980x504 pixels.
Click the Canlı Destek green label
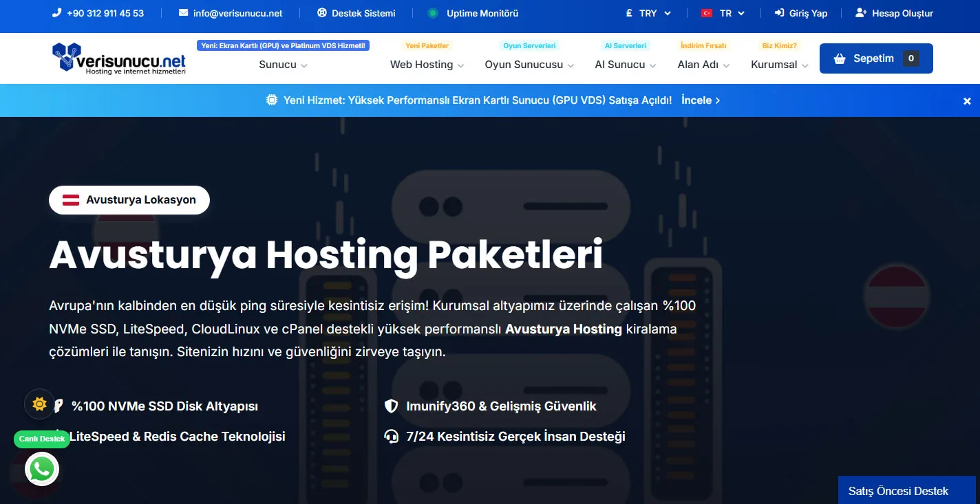tap(42, 439)
